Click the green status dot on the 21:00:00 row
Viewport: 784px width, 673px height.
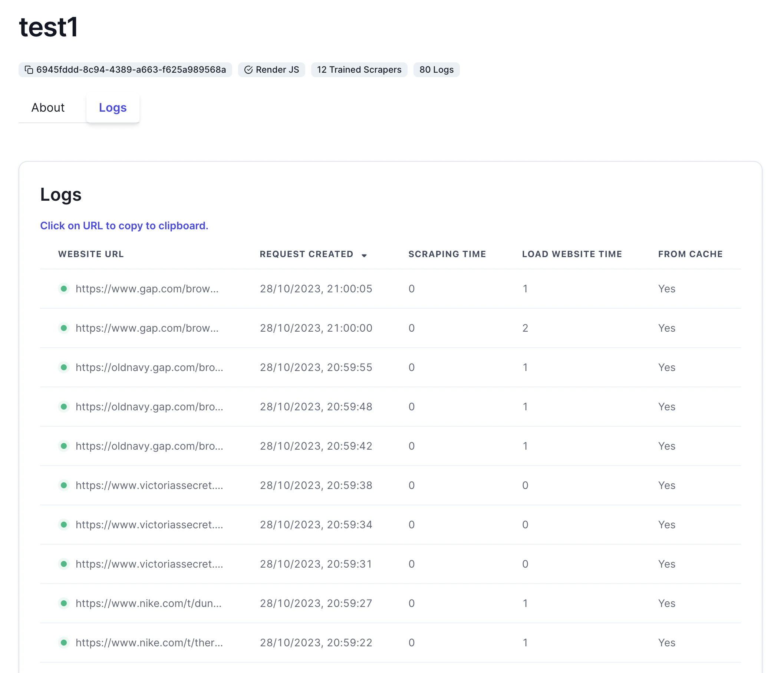(x=64, y=328)
